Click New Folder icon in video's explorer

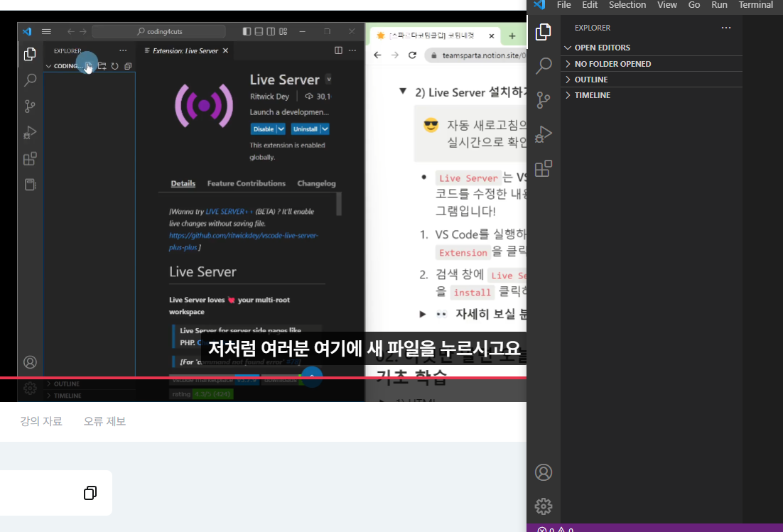pyautogui.click(x=102, y=66)
